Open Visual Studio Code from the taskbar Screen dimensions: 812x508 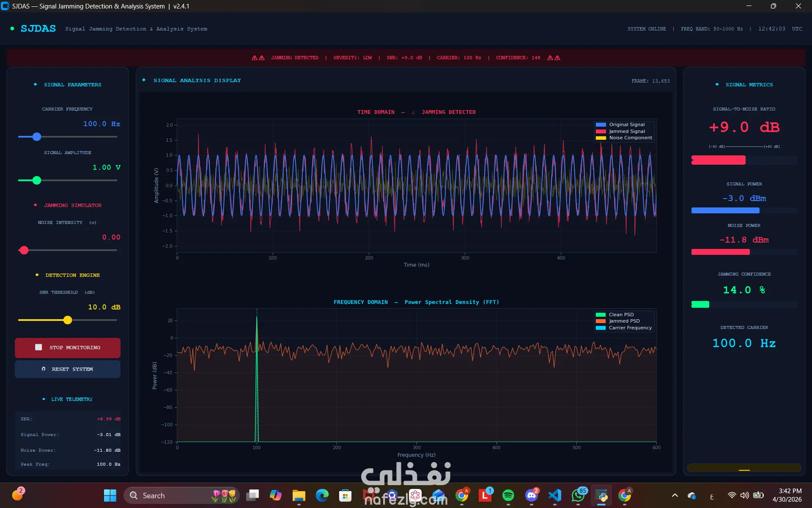click(x=555, y=495)
